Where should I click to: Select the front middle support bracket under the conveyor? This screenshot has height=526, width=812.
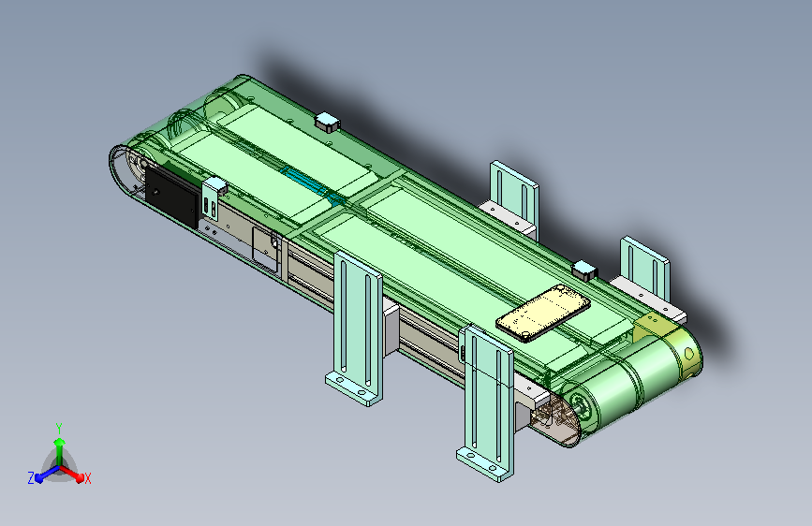[358, 329]
